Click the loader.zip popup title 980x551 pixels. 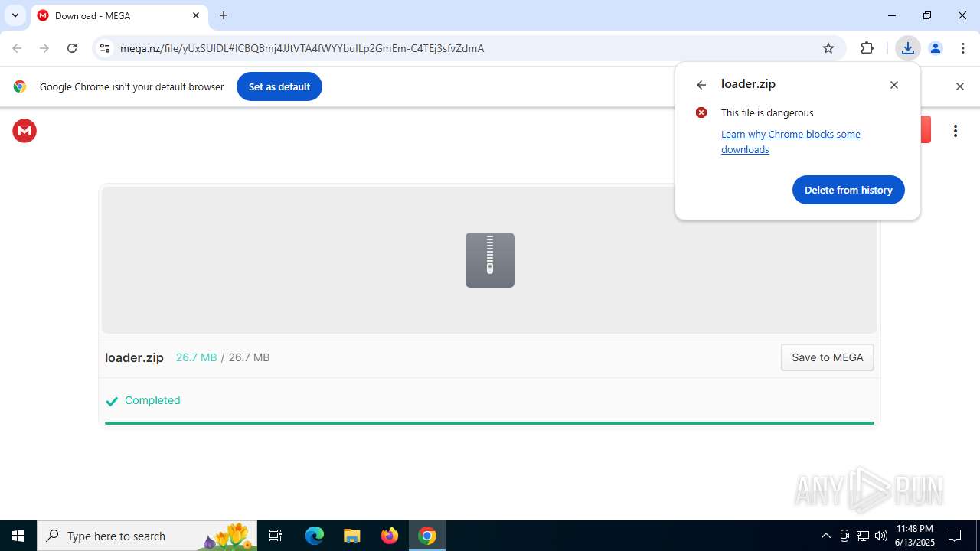coord(748,84)
